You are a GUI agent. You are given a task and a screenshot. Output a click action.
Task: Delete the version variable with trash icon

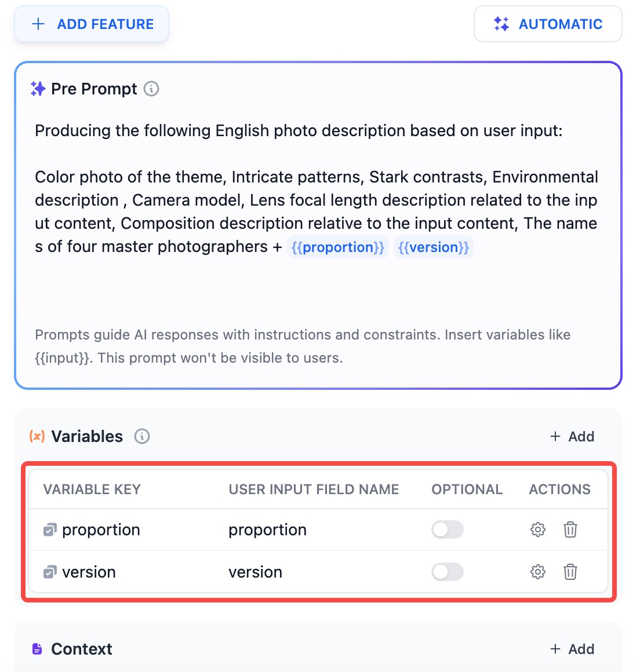(x=570, y=572)
